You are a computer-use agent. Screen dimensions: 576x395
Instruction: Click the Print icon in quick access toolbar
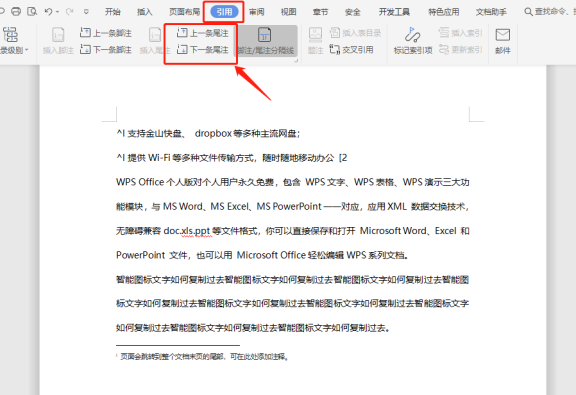coord(16,11)
